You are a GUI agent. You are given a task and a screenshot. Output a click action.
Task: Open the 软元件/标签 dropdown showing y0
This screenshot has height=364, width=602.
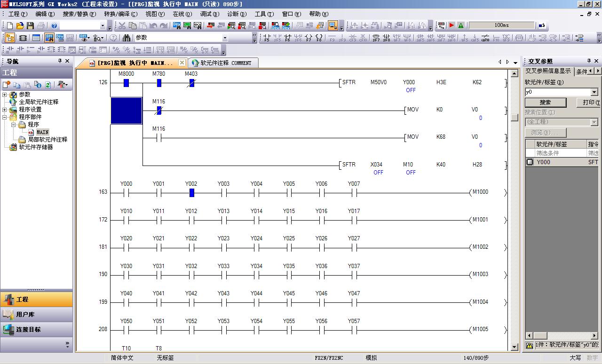(594, 92)
